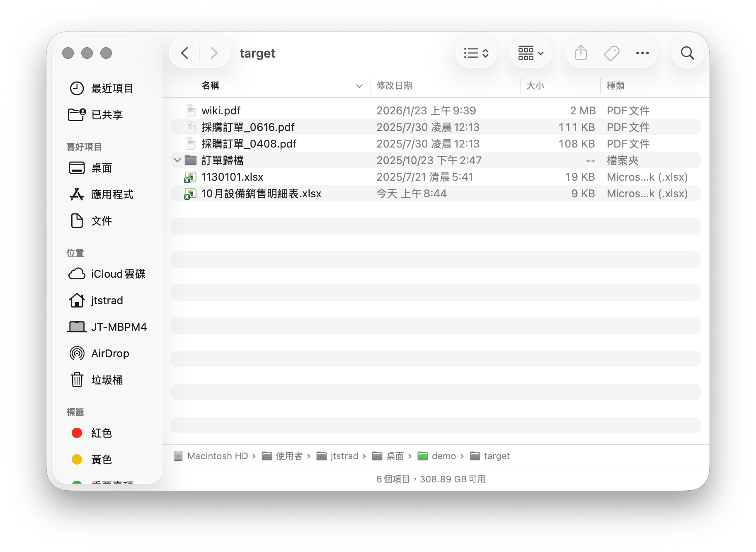
Task: Select 10月設備銷售明細表.xlsx file
Action: [261, 194]
